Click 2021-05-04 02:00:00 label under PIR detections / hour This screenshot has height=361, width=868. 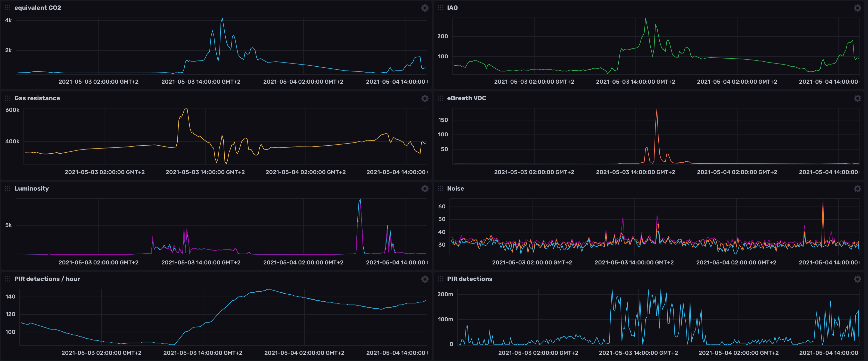click(304, 353)
